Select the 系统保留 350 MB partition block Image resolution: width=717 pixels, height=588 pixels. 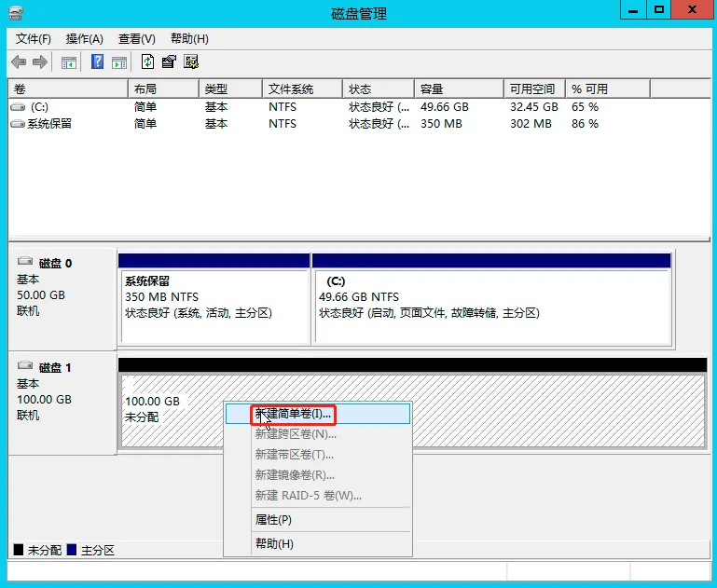214,298
